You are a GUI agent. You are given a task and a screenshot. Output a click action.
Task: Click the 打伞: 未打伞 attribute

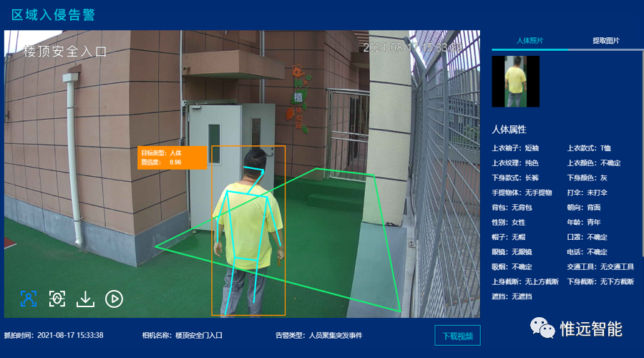(x=587, y=193)
